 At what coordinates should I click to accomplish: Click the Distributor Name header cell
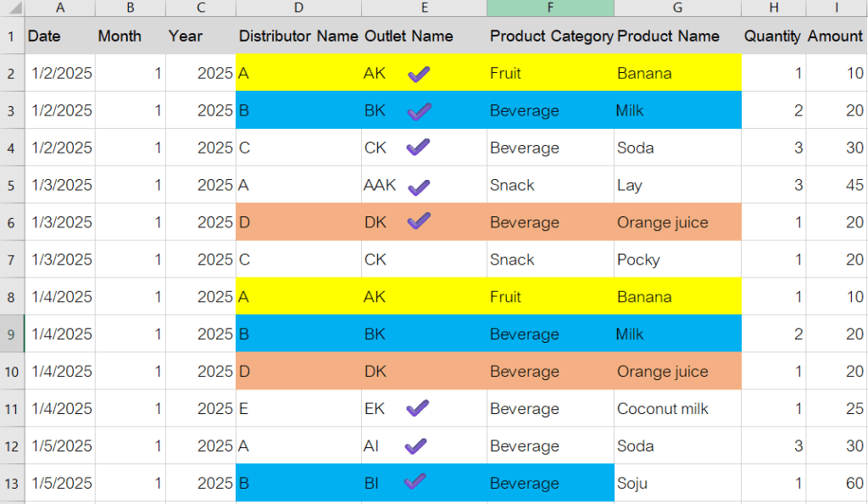point(298,36)
